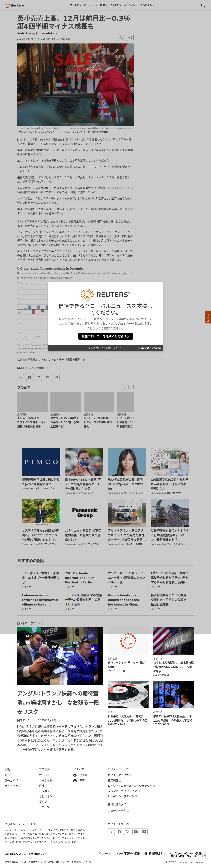Open 日本66%→33%へ急落 sponsored mask photo

coord(84,462)
